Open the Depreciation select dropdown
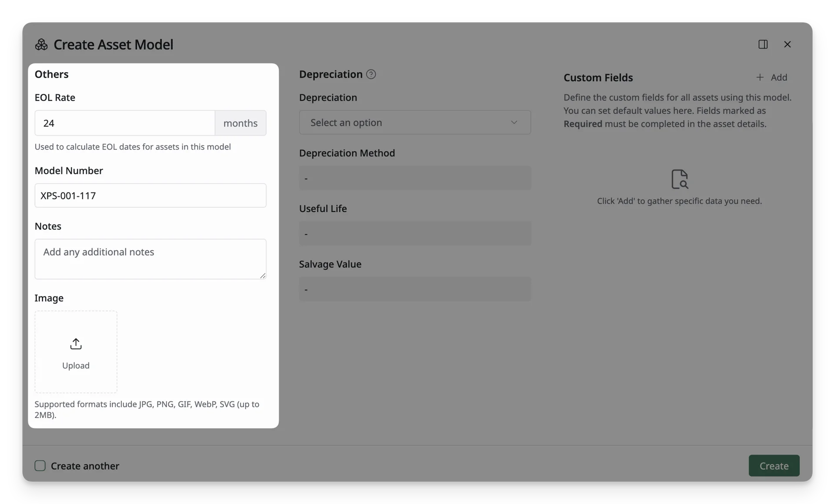835x504 pixels. click(x=415, y=122)
